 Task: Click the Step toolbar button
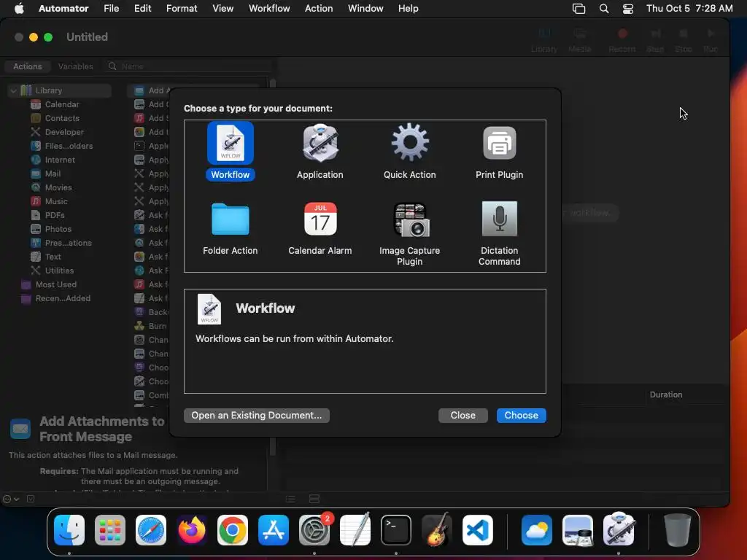656,39
